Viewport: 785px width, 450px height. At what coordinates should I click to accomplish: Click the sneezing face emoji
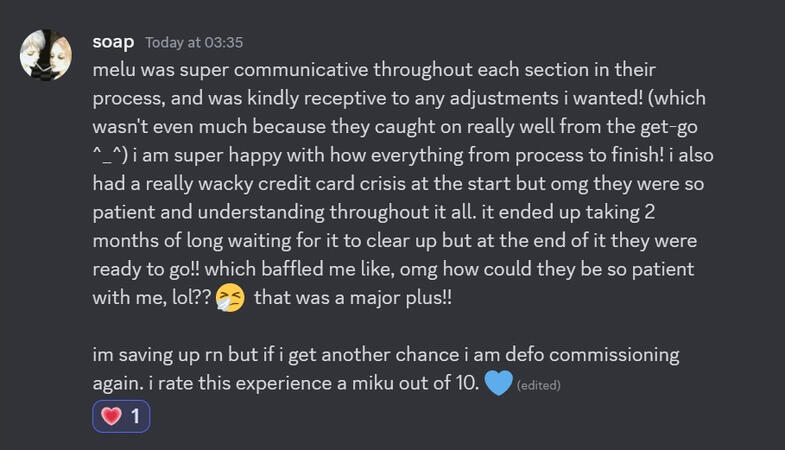pyautogui.click(x=229, y=299)
